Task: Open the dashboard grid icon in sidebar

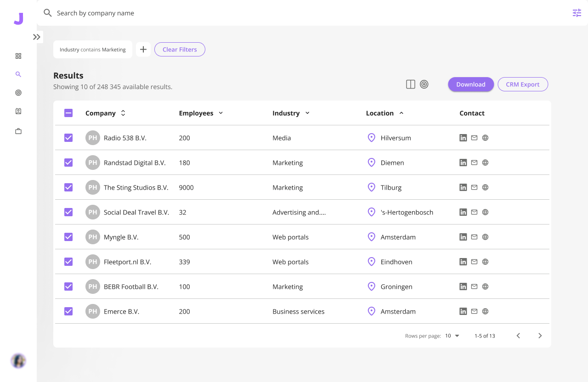Action: [x=18, y=56]
